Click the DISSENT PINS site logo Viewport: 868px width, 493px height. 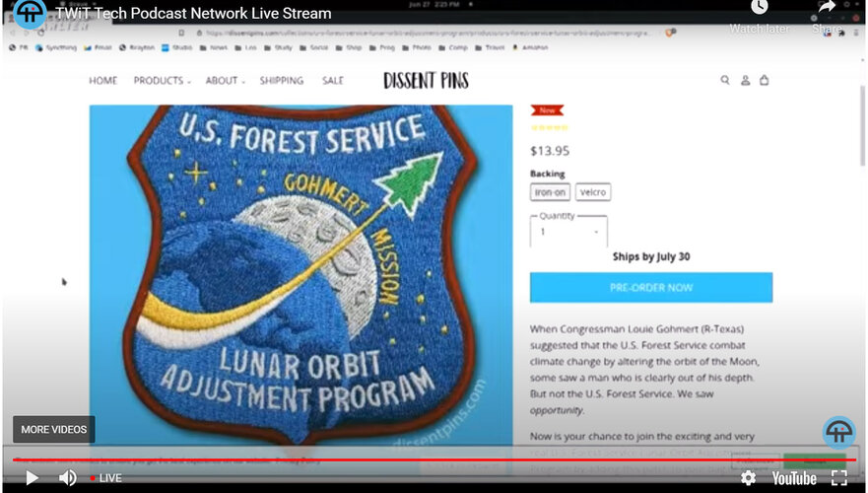point(426,80)
